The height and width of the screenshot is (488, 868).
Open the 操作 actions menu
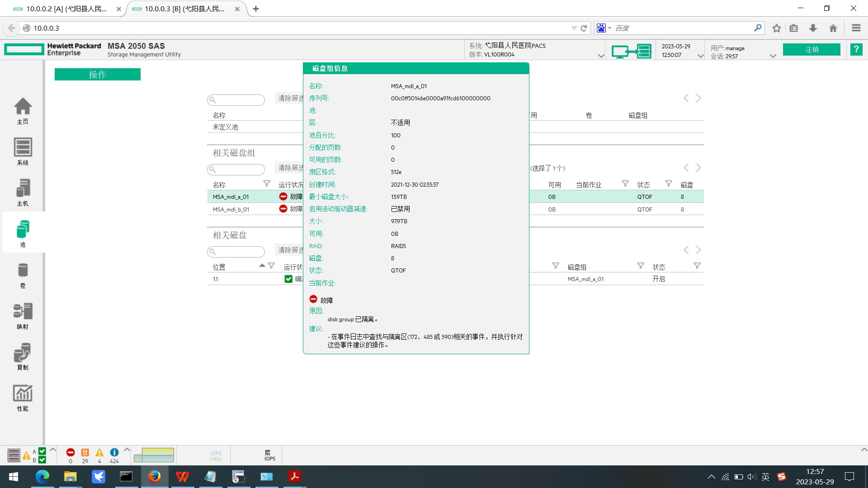pos(97,74)
